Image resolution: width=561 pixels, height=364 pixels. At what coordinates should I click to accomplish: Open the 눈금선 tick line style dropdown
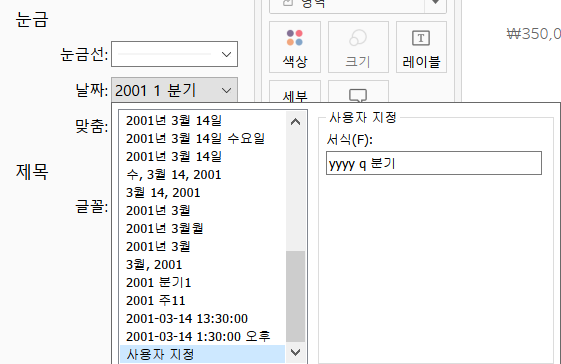174,54
